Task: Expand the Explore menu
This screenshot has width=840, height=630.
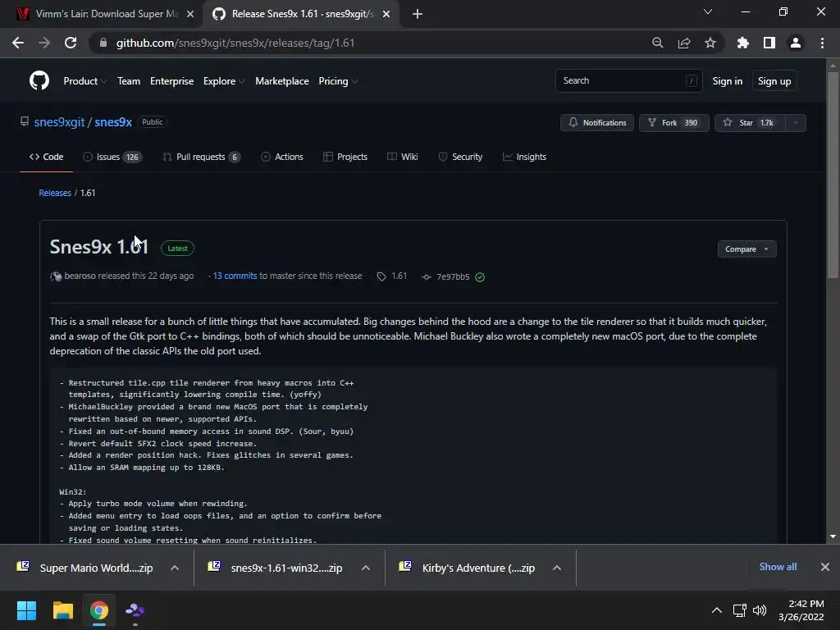Action: point(224,81)
